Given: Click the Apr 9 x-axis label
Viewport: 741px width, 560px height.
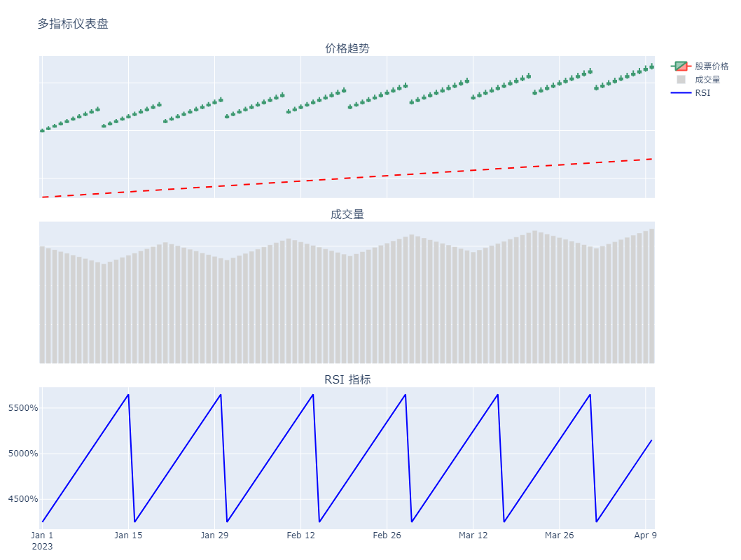Looking at the screenshot, I should click(x=645, y=535).
